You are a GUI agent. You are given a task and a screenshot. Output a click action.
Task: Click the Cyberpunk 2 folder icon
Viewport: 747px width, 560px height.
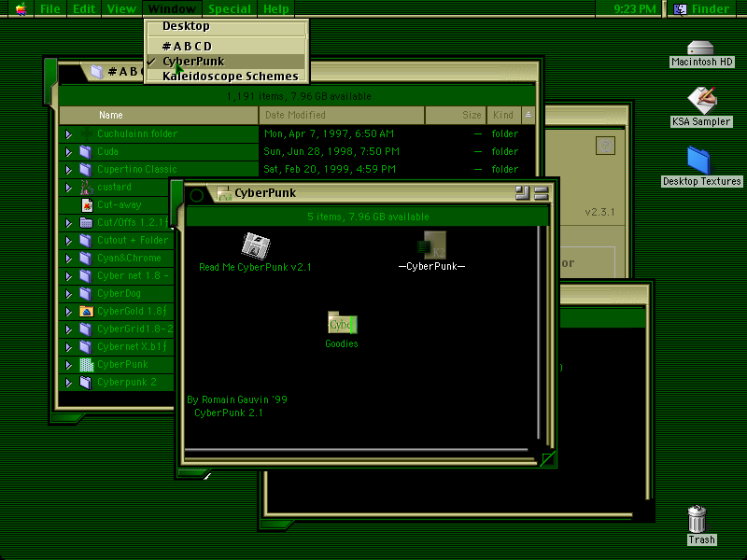(x=86, y=383)
